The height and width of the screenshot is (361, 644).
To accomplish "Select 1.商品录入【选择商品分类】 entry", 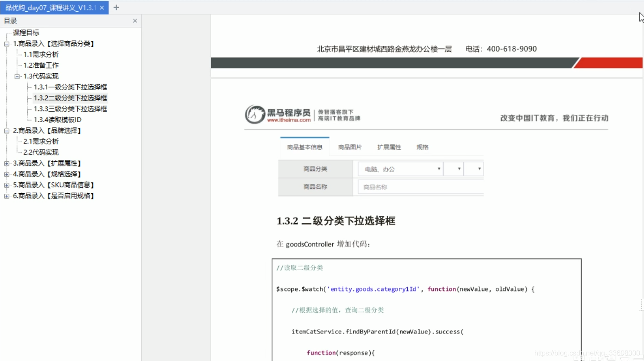I will pos(54,44).
